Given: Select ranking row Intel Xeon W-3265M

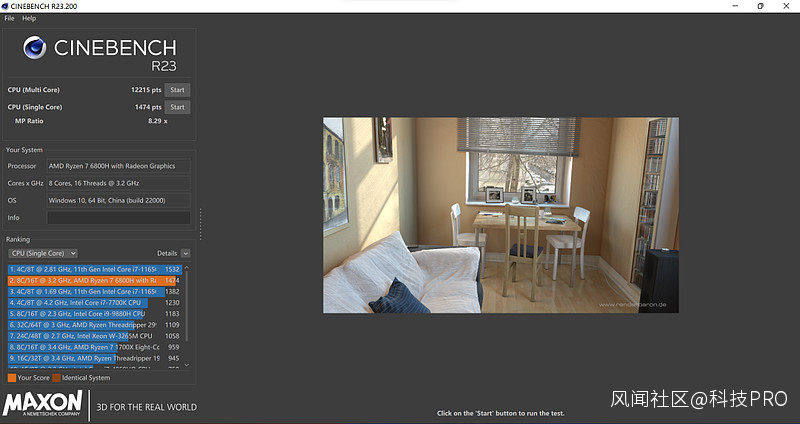Looking at the screenshot, I should (x=94, y=336).
